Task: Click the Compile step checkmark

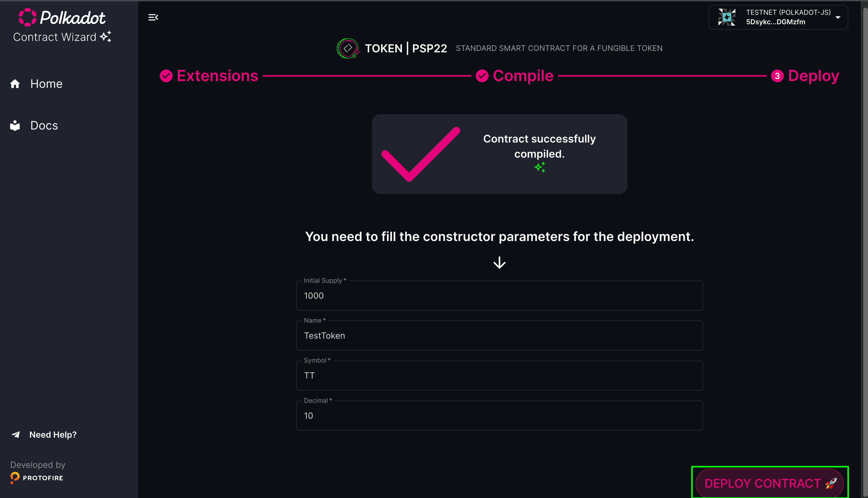Action: point(482,76)
